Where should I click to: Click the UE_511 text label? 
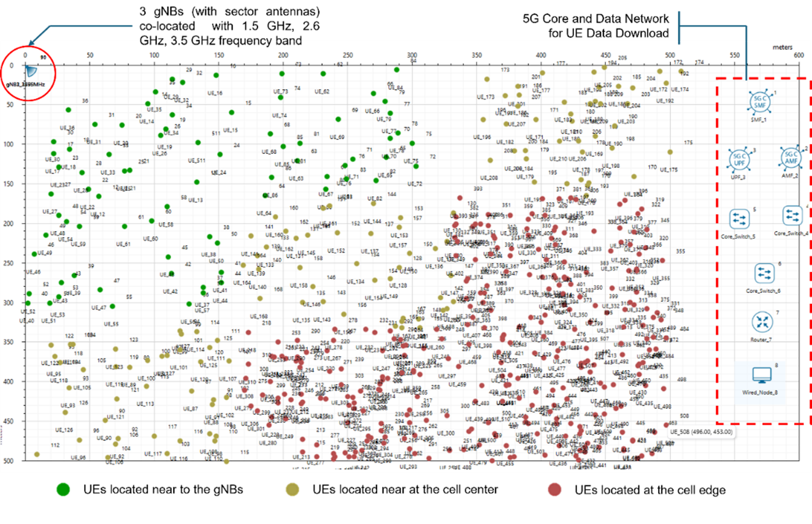coord(197,161)
